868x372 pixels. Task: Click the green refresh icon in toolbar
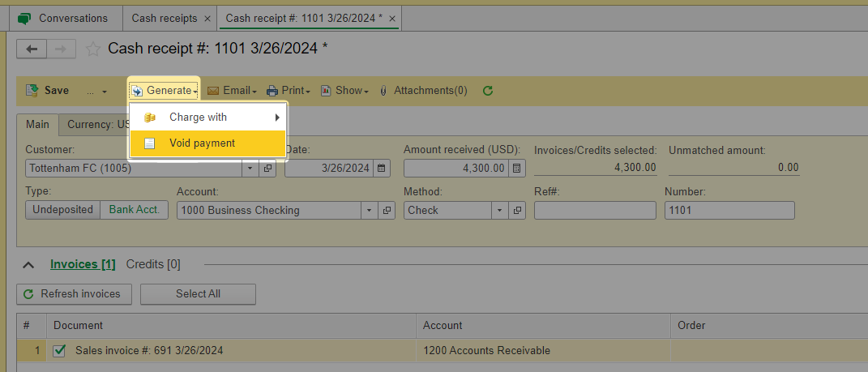488,90
